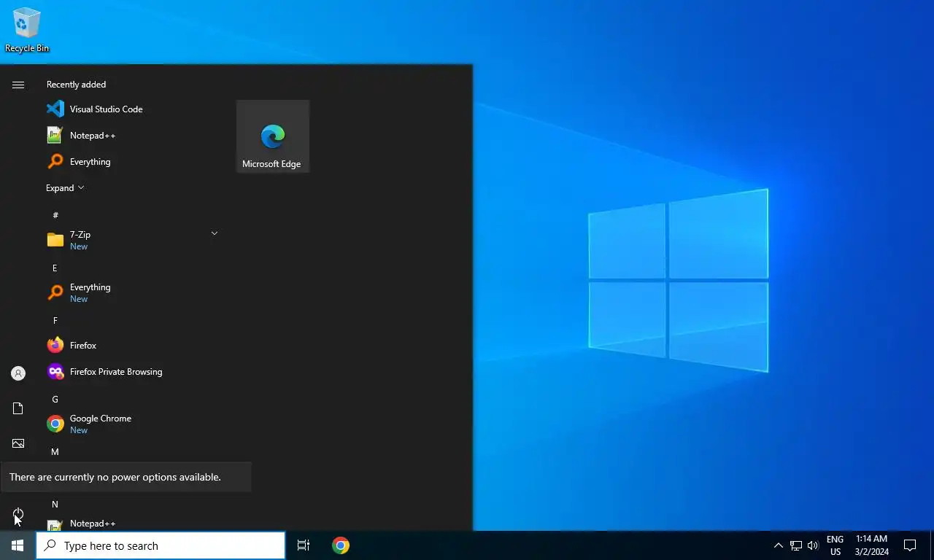Open Chrome from the taskbar
The image size is (934, 560).
(x=341, y=545)
